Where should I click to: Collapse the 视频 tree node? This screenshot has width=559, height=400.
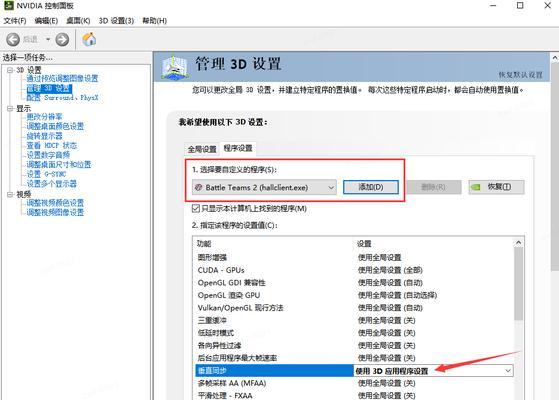click(10, 194)
